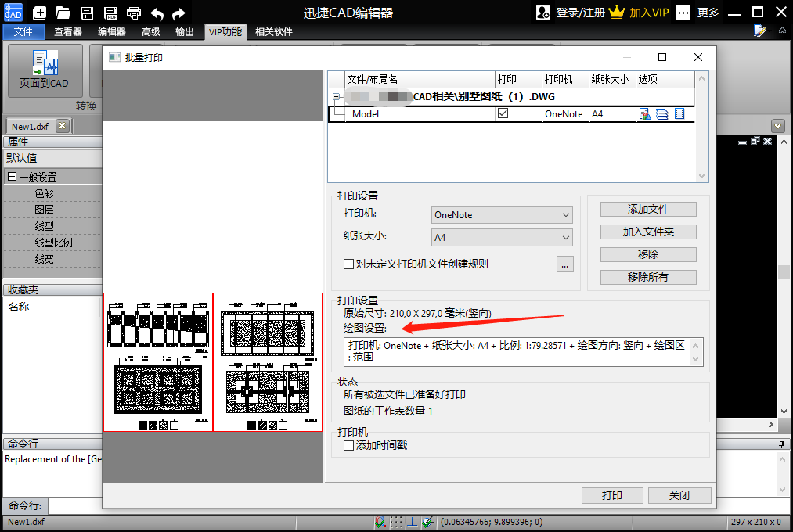Click the 页面到CAD convert icon

pyautogui.click(x=45, y=70)
